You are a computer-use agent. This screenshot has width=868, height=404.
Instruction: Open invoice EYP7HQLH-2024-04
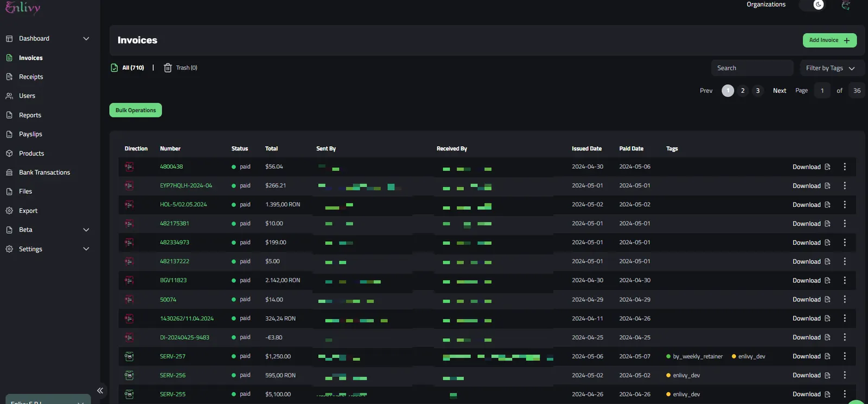186,186
